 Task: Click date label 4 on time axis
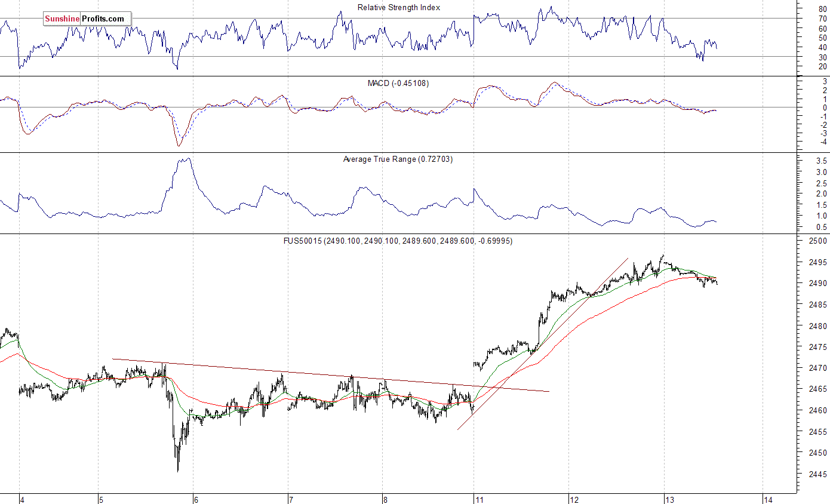coord(23,499)
